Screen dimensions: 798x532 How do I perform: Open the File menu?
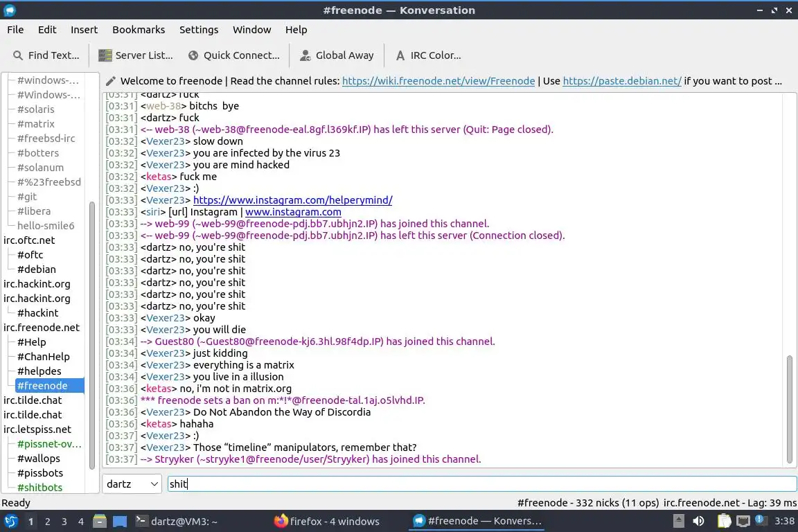pos(15,30)
